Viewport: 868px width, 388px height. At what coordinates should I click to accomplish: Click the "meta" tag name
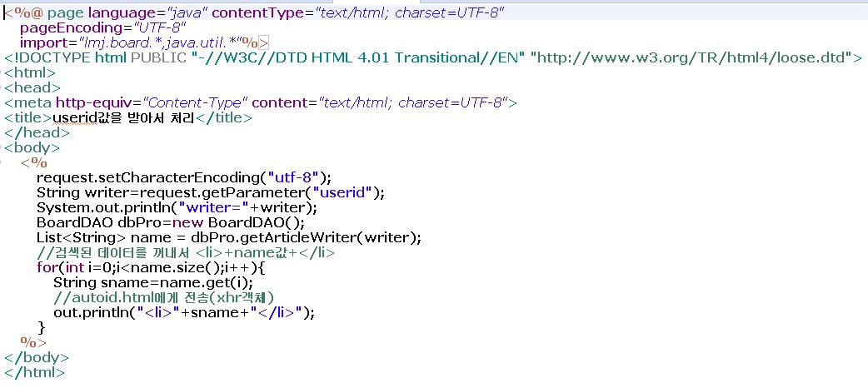pos(33,102)
